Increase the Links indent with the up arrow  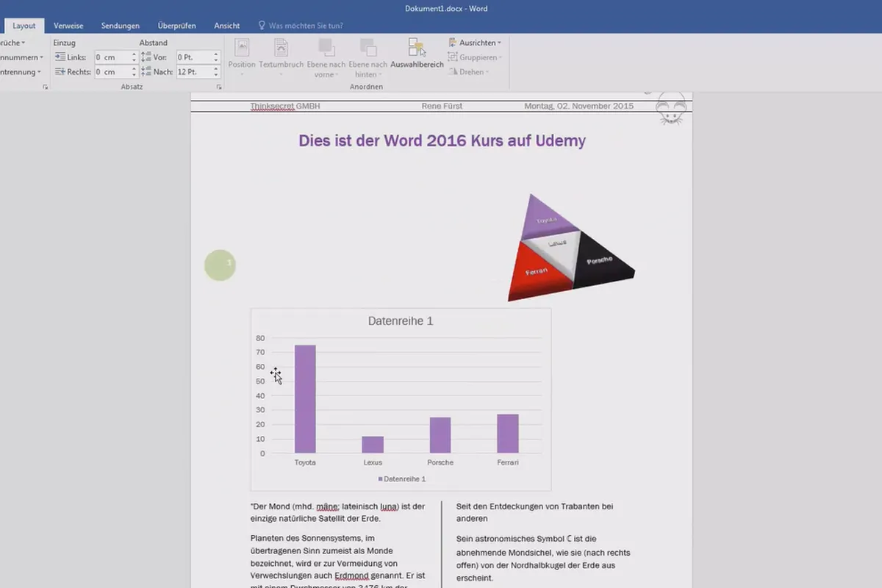135,54
